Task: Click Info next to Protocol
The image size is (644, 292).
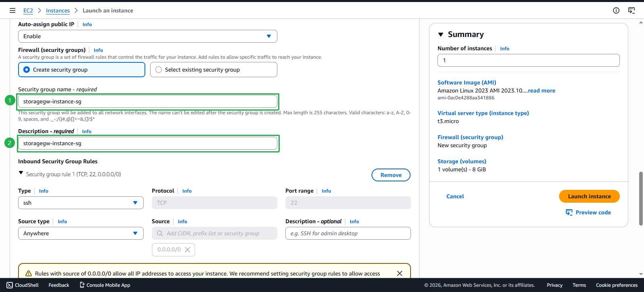Action: [x=187, y=191]
